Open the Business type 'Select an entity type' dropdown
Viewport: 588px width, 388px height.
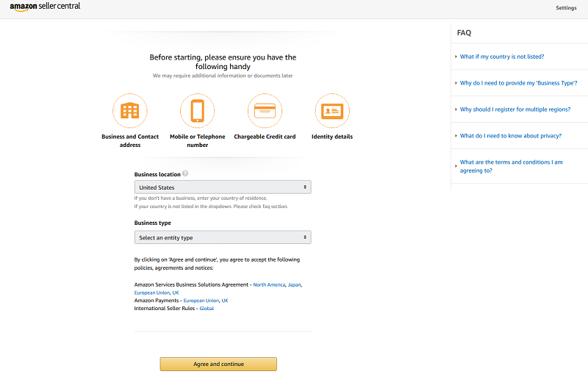tap(223, 237)
